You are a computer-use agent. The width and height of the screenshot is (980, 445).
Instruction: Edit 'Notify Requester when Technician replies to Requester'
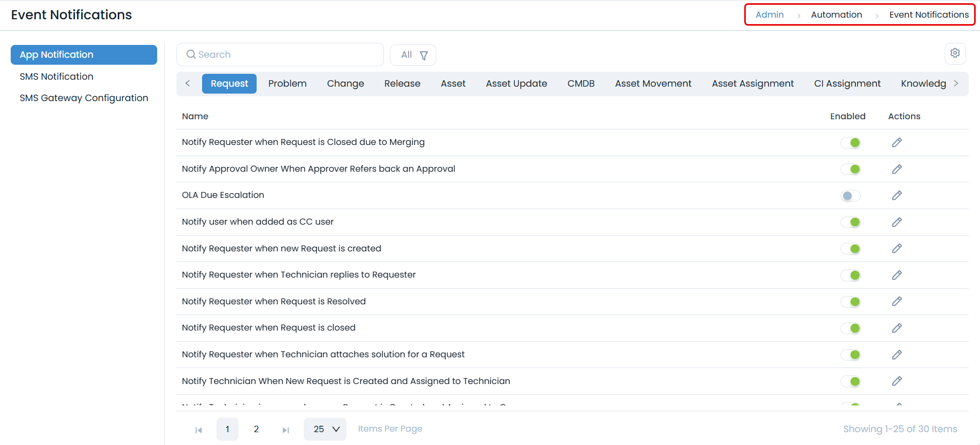coord(897,275)
